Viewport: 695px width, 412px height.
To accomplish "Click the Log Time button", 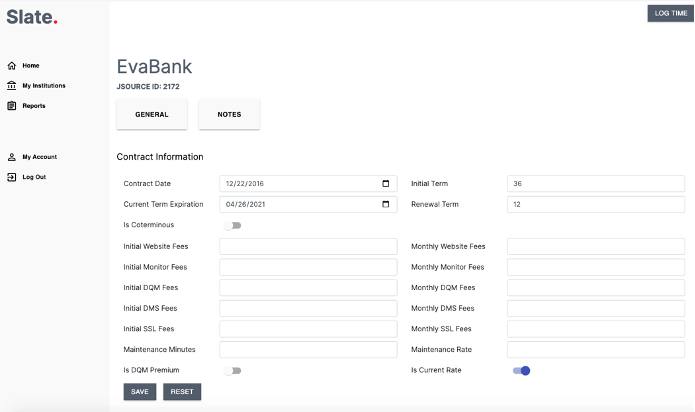I will point(670,13).
